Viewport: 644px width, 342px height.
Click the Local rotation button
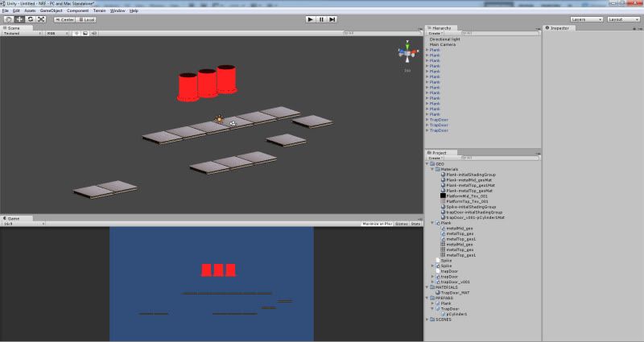coord(86,19)
